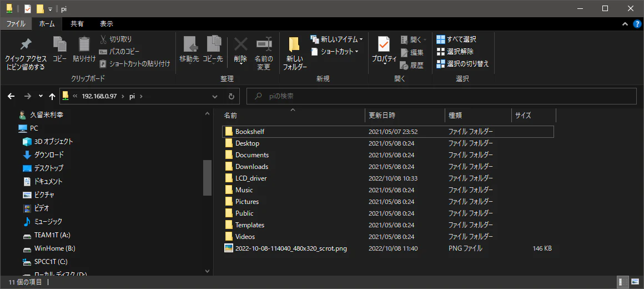
Task: Click Copy path (パスのコピー) command
Action: point(119,51)
